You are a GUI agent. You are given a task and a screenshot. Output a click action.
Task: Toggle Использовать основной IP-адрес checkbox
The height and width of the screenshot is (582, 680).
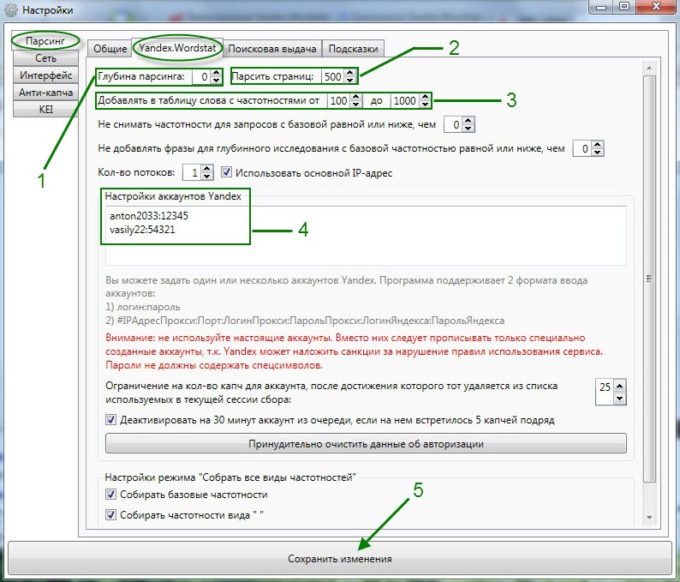[226, 172]
